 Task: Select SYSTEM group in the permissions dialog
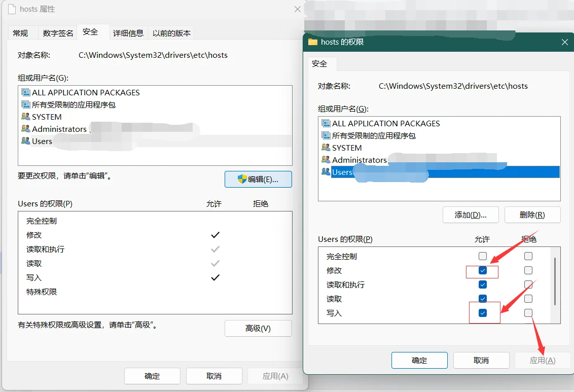pyautogui.click(x=347, y=148)
